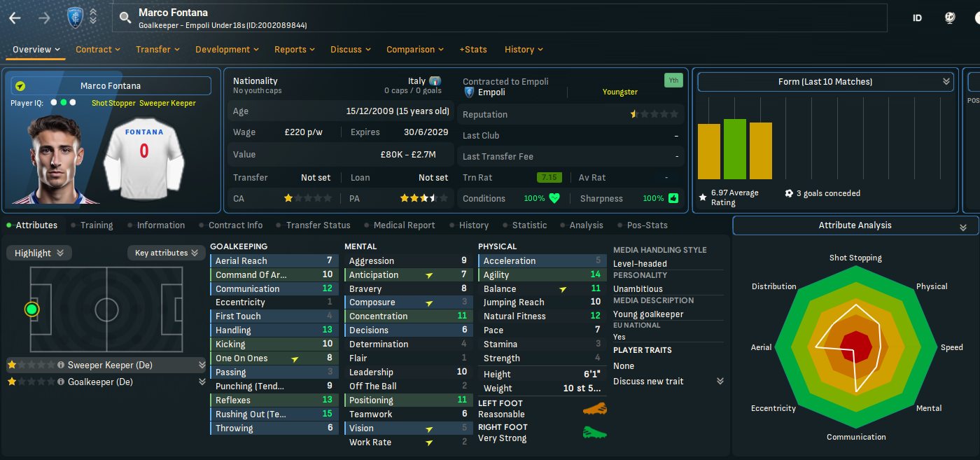Open the Highlight dropdown

(x=39, y=253)
